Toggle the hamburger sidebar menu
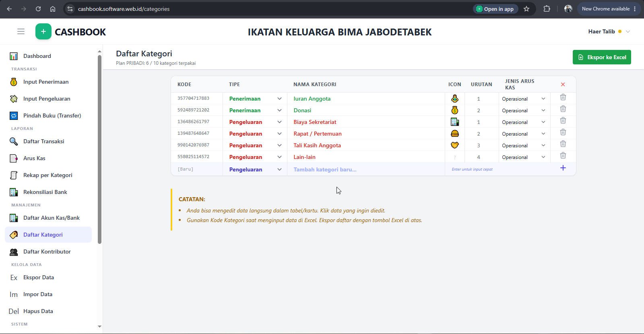Viewport: 644px width, 334px height. pos(21,31)
